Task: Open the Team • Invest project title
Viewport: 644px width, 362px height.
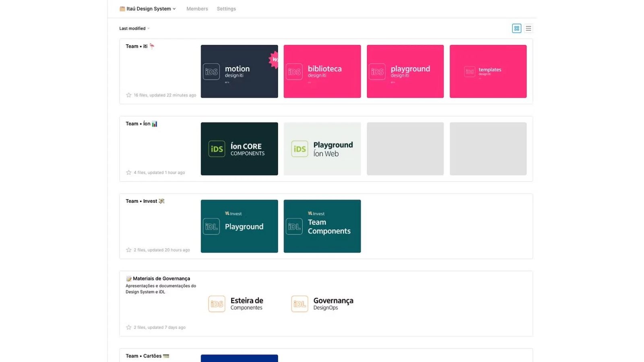Action: click(145, 201)
